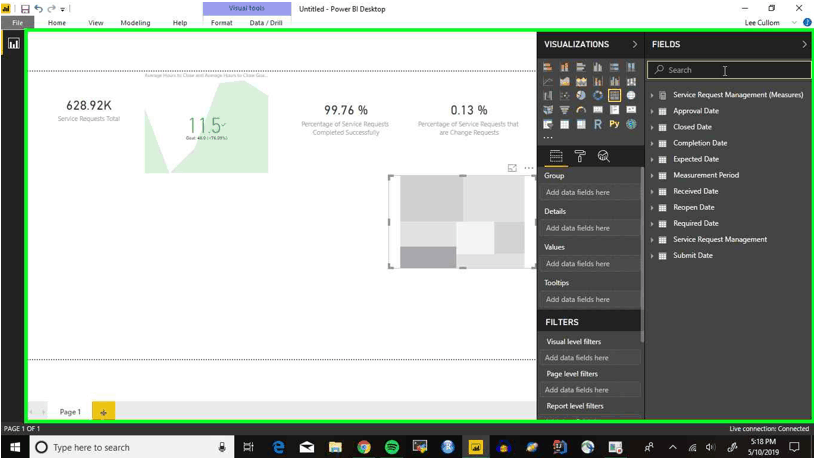Open Report view from left sidebar
The height and width of the screenshot is (460, 816).
click(x=14, y=44)
